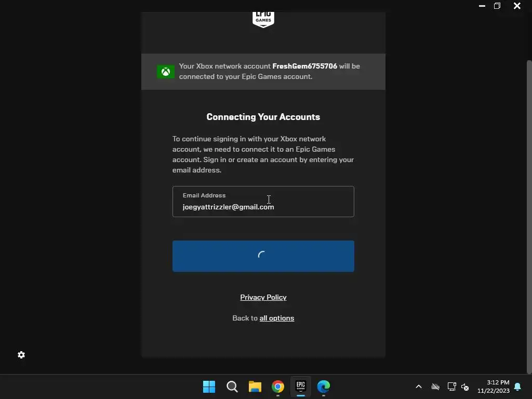Open the Privacy Policy link
The width and height of the screenshot is (532, 399).
tap(263, 297)
